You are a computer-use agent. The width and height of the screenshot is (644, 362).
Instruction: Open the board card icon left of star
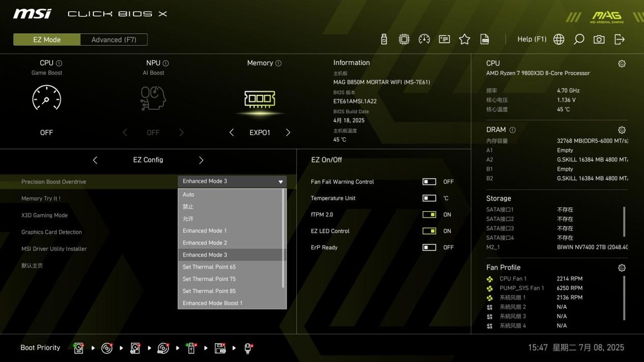[x=444, y=39]
